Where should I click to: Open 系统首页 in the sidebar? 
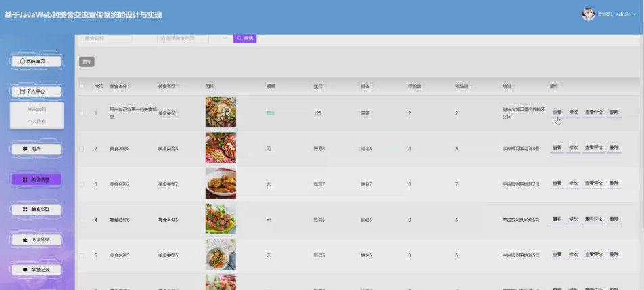click(x=37, y=61)
